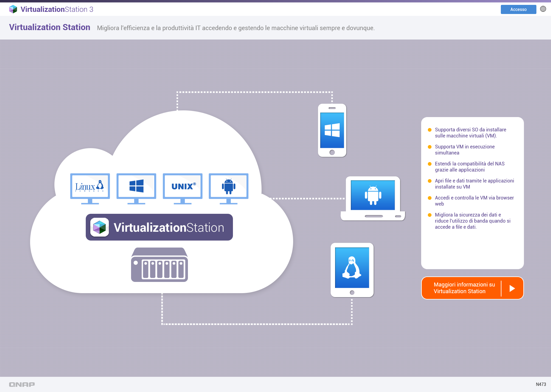
Task: Click the laptop showing Android robot
Action: [x=373, y=198]
